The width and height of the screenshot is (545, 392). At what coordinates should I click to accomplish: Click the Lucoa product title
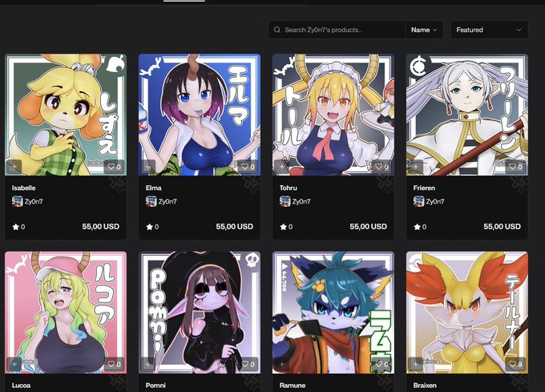pyautogui.click(x=21, y=386)
